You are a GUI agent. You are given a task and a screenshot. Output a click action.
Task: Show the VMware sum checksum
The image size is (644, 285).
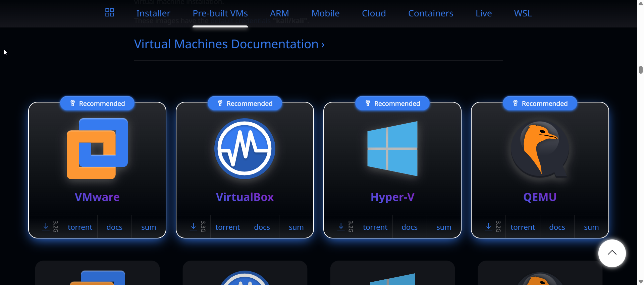pyautogui.click(x=149, y=227)
